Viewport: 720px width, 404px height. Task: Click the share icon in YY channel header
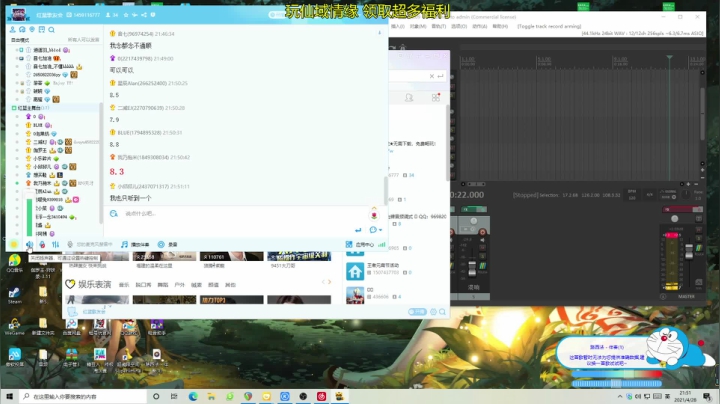coord(144,15)
